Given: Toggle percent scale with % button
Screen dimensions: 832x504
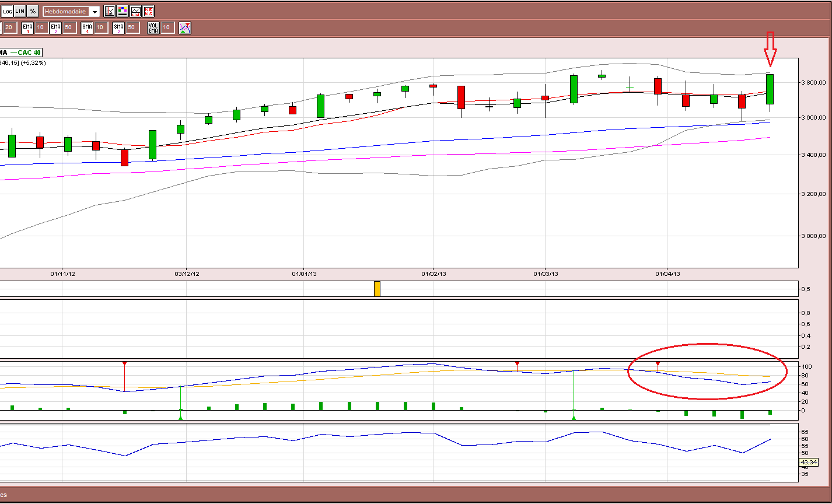Looking at the screenshot, I should [33, 11].
